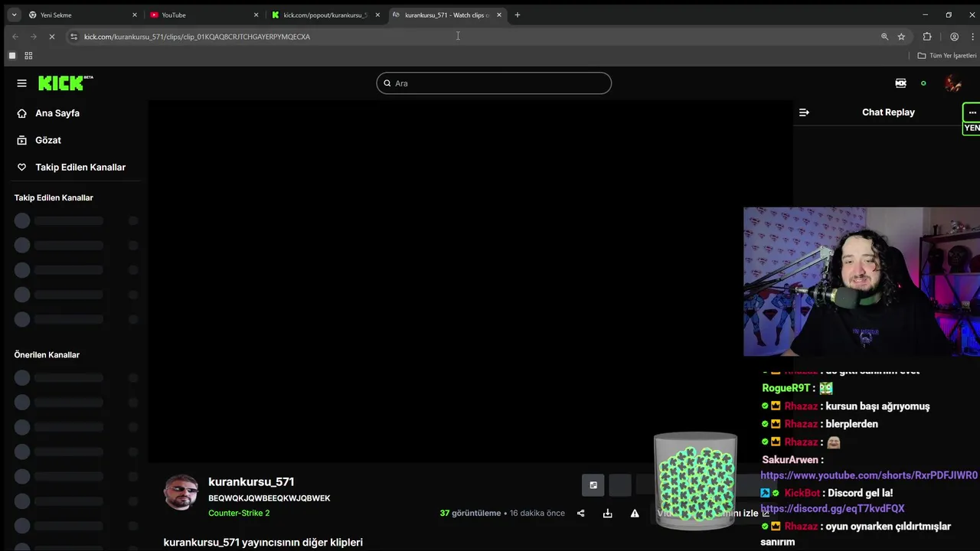Switch to Yeni Sekme browser tab
Viewport: 980px width, 551px height.
click(81, 15)
